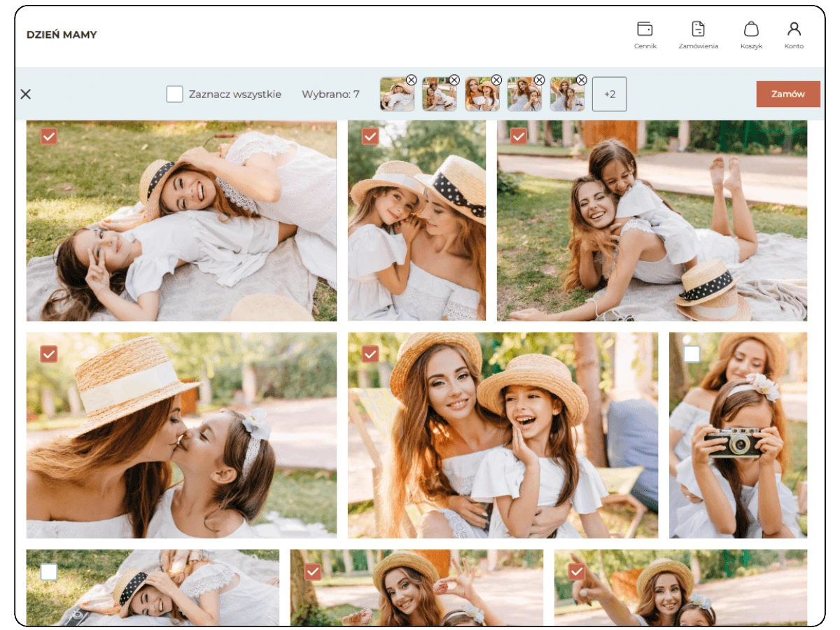Click the Zamów order button

(787, 94)
